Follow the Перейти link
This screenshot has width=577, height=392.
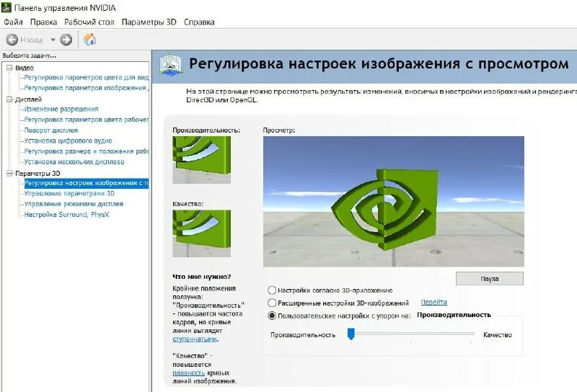[434, 302]
